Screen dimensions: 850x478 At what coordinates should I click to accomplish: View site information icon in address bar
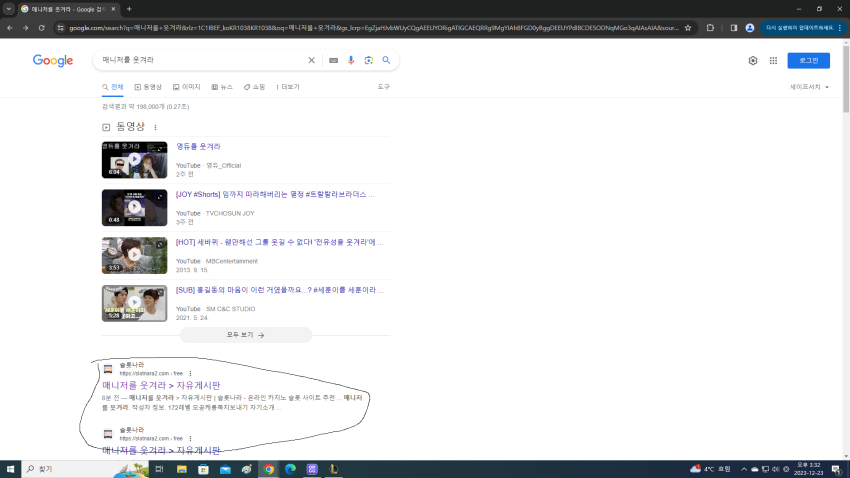coord(60,28)
